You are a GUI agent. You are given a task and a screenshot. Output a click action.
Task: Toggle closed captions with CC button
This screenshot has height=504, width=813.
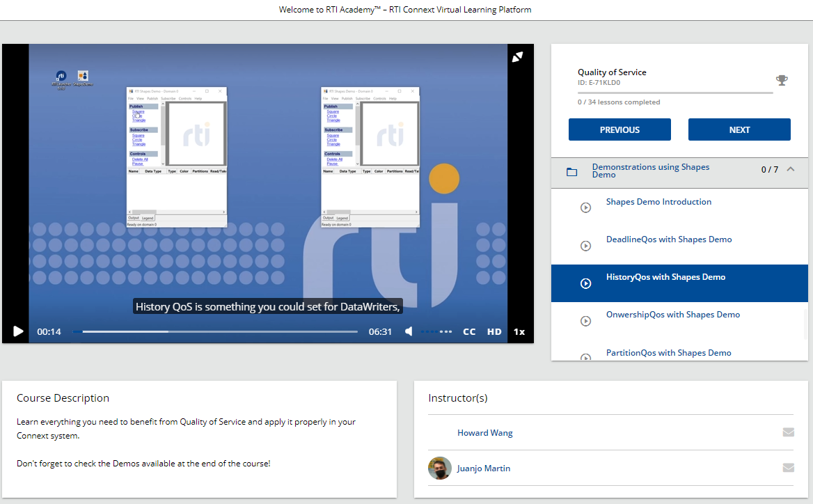coord(469,331)
